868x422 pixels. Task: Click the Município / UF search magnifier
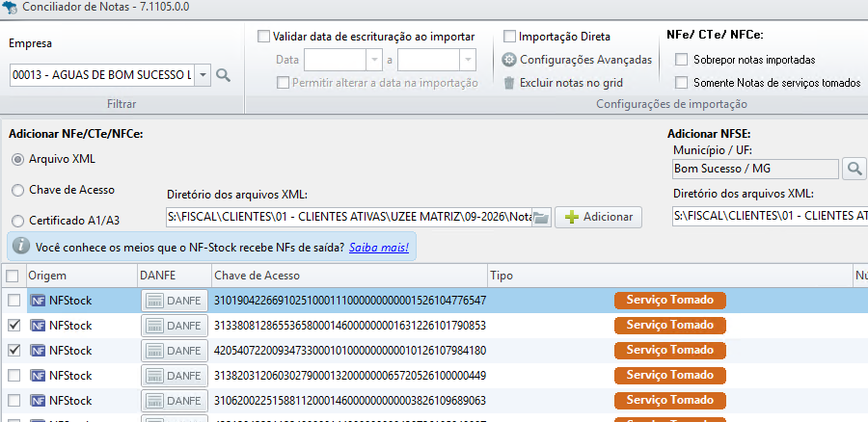click(x=854, y=170)
